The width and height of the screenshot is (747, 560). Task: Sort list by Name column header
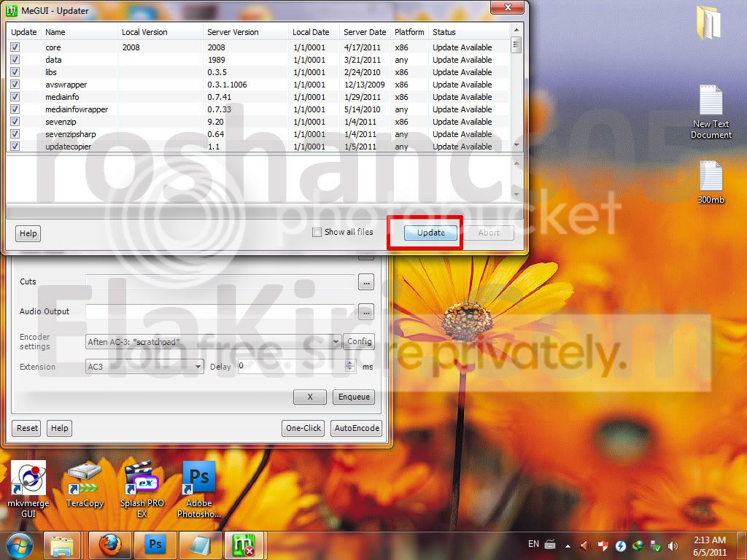coord(79,32)
